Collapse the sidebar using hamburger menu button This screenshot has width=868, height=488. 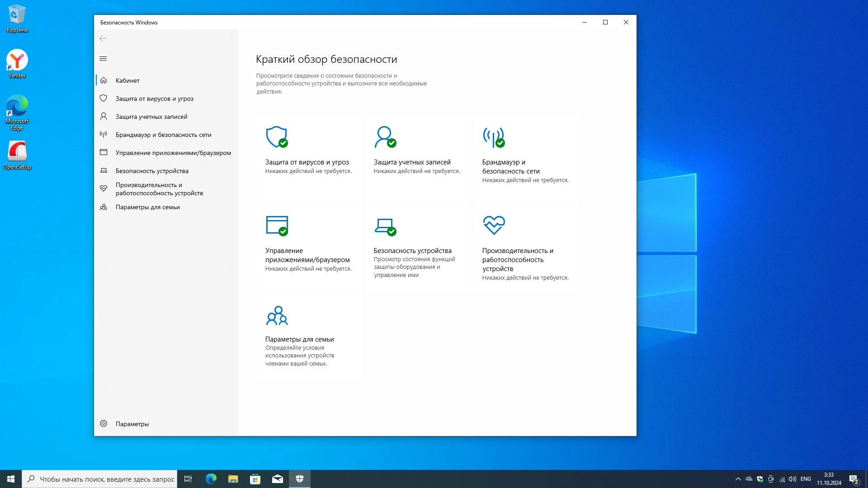103,59
